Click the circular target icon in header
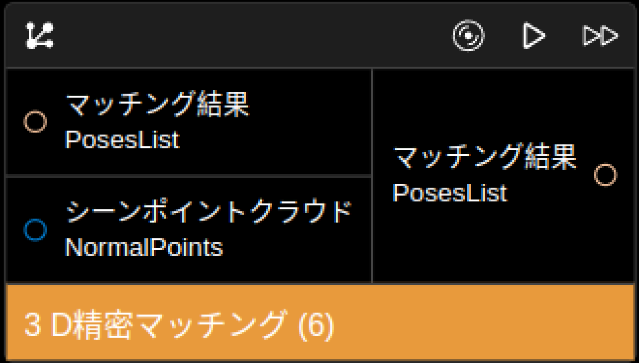 tap(469, 35)
